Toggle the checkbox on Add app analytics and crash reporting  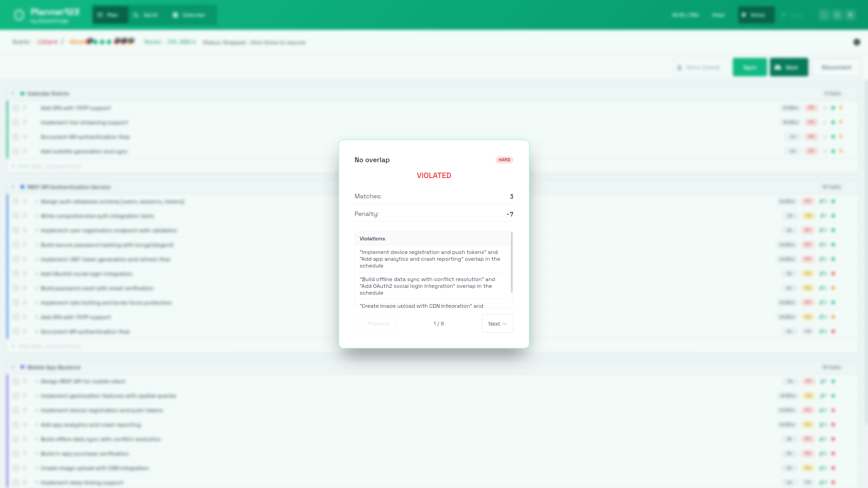tap(17, 425)
